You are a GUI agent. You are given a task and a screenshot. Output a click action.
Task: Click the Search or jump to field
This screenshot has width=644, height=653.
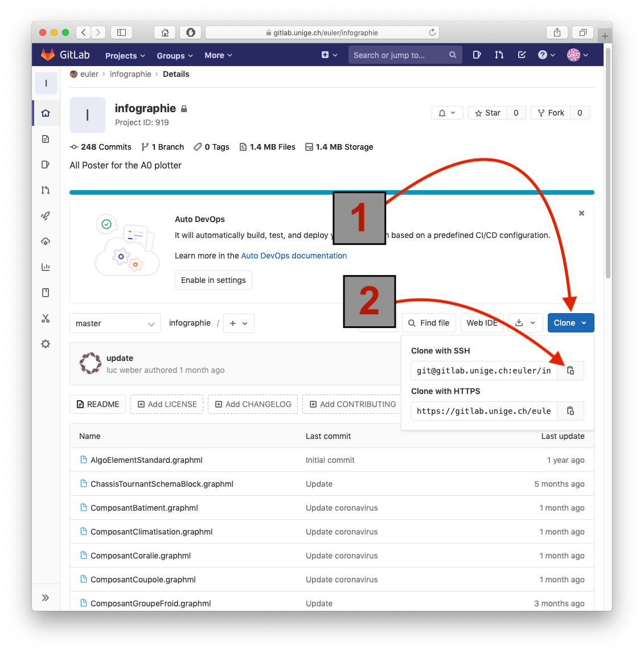coord(399,55)
